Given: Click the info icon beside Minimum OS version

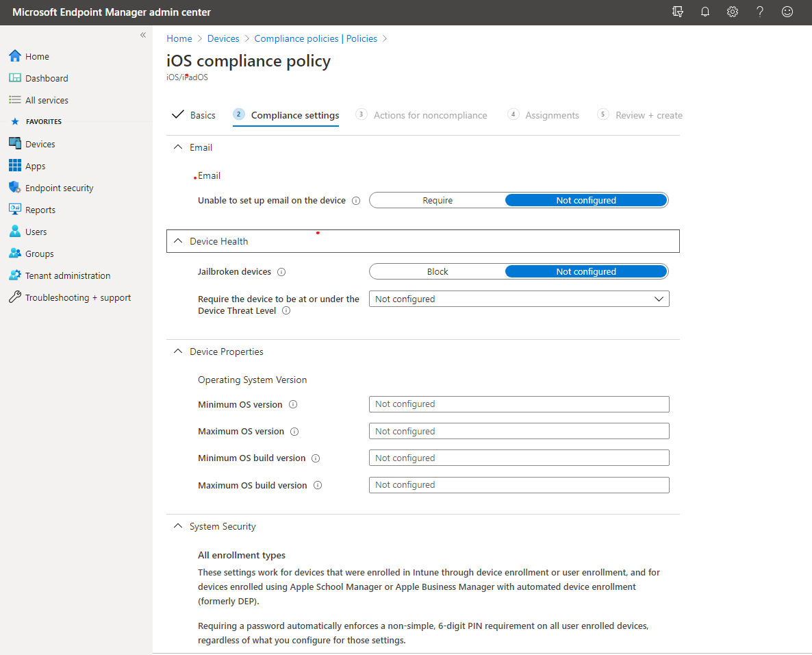Looking at the screenshot, I should 293,404.
